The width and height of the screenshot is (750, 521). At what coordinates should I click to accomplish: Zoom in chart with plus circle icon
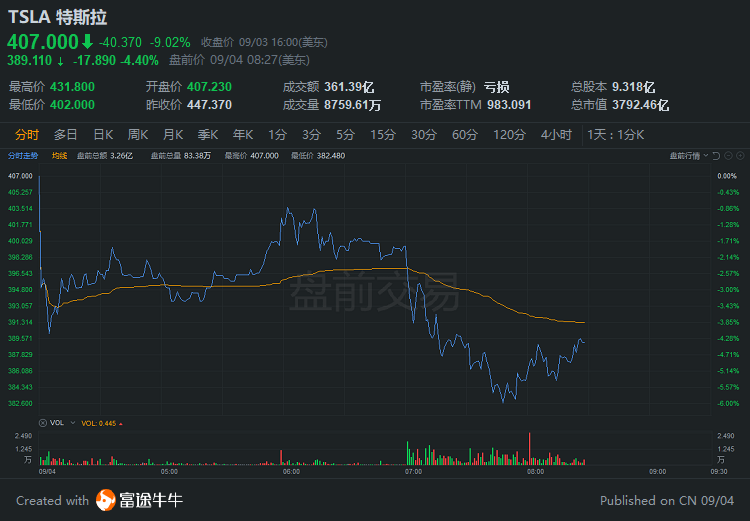pyautogui.click(x=740, y=156)
